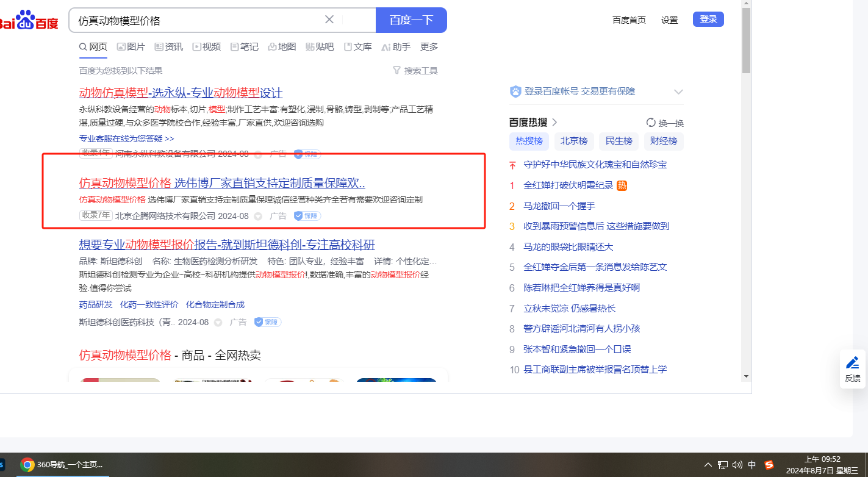Expand the 更多 tab menu
This screenshot has height=477, width=868.
coord(429,47)
